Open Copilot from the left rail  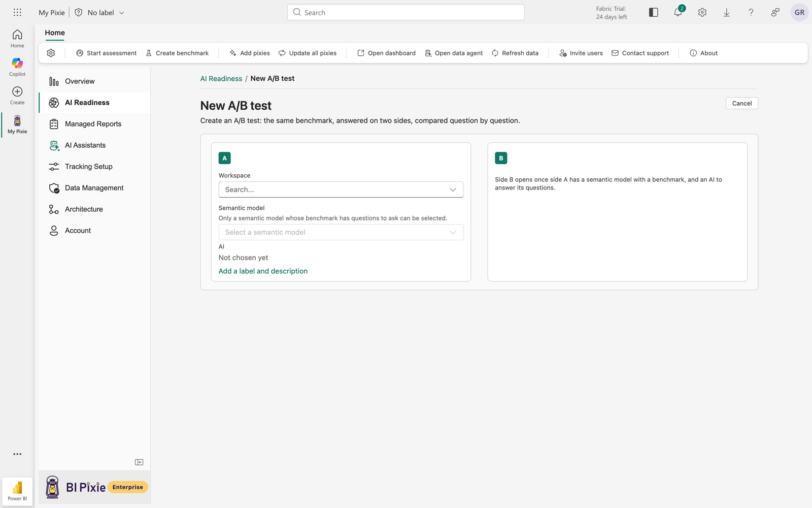[x=17, y=67]
